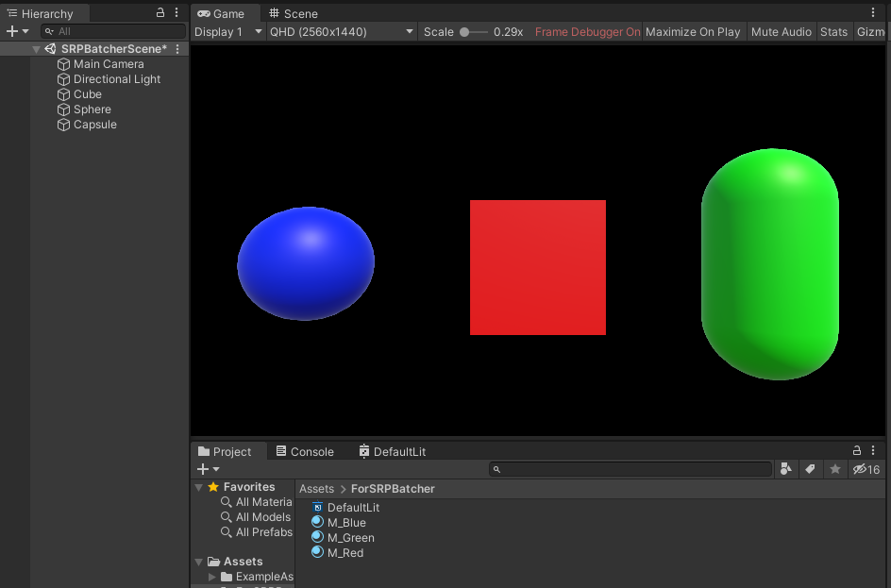Viewport: 891px width, 588px height.
Task: Click the Hierarchy create plus button
Action: tap(12, 32)
